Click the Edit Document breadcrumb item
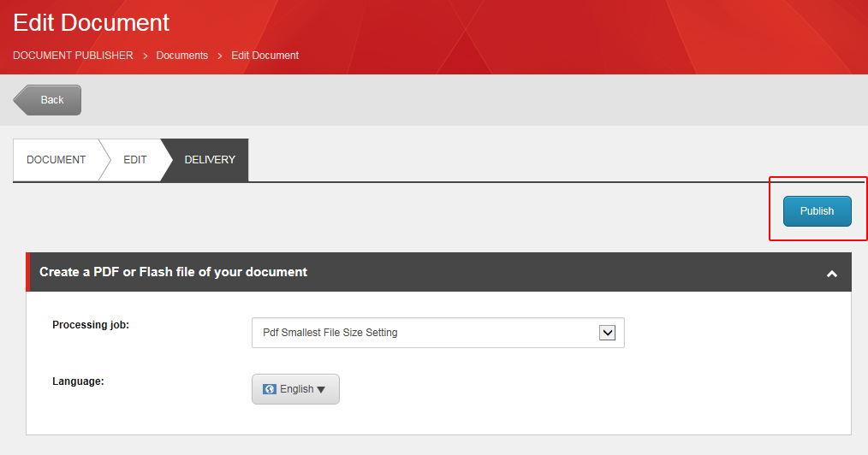Image resolution: width=868 pixels, height=455 pixels. point(265,56)
